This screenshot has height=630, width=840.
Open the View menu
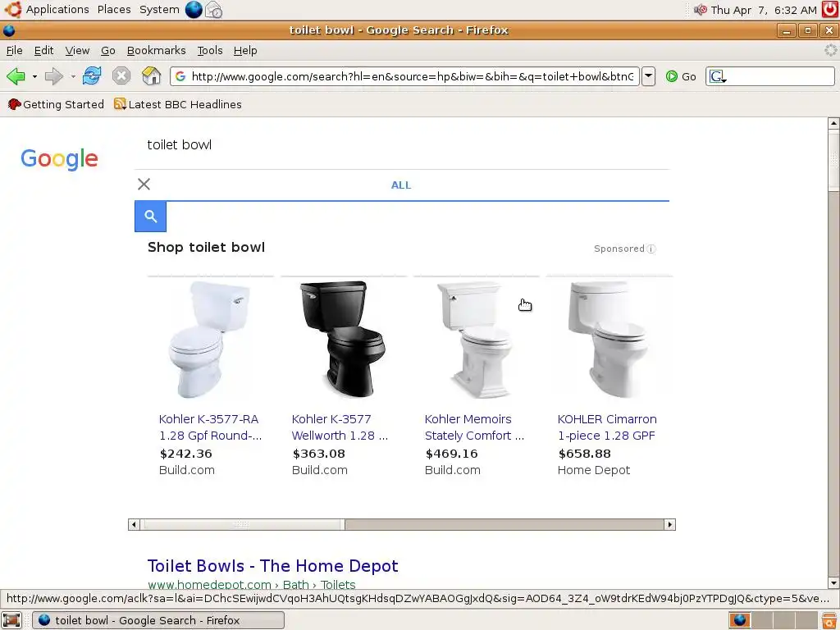pos(77,50)
